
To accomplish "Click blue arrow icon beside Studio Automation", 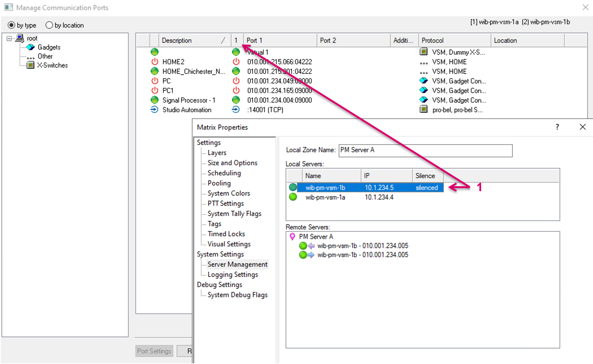I will point(154,110).
